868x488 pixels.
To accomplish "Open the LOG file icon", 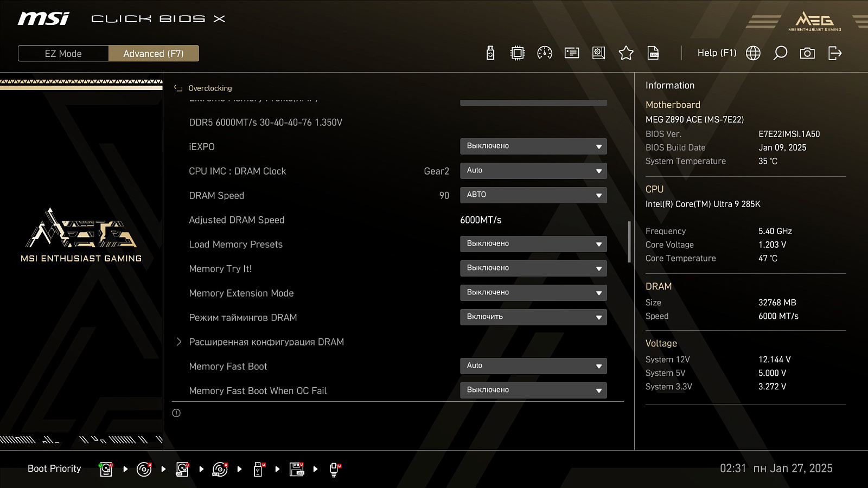I will [x=653, y=53].
